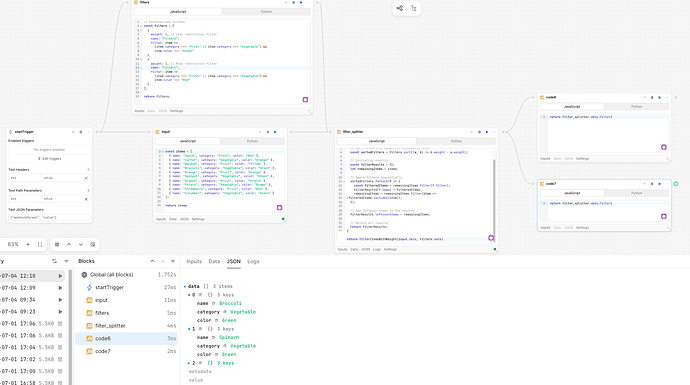Open the Inputs tab in results panel
The image size is (690, 385).
(194, 261)
